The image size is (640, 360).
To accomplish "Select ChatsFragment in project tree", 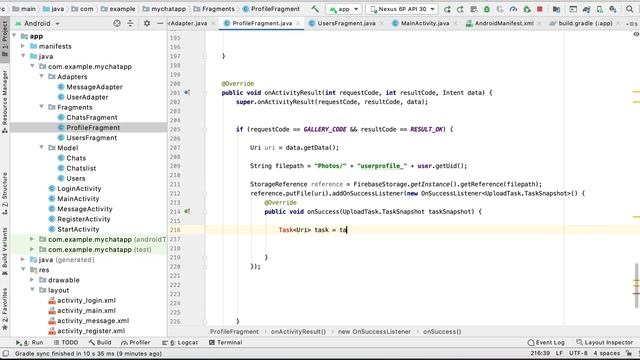I will [92, 118].
